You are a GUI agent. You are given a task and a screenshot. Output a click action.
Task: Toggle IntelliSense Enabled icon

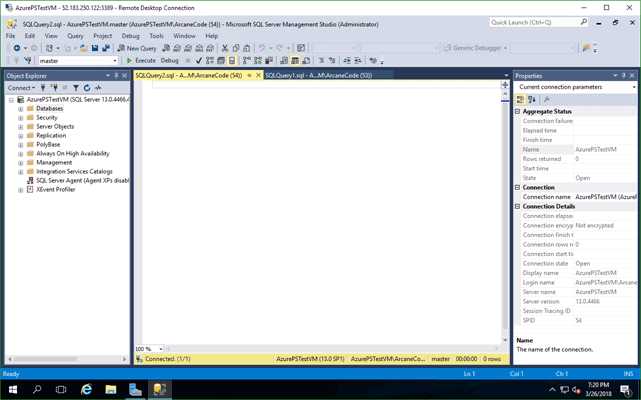pos(232,61)
